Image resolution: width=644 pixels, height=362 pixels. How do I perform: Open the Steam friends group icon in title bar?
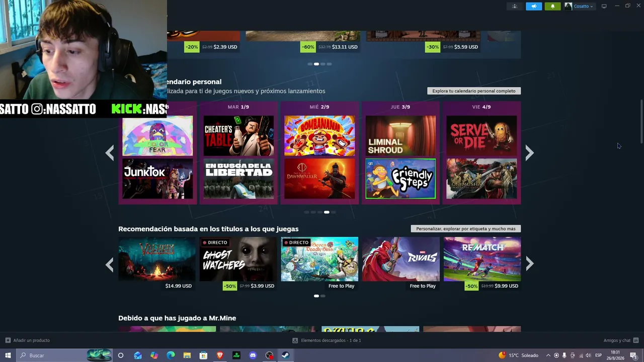pyautogui.click(x=514, y=6)
